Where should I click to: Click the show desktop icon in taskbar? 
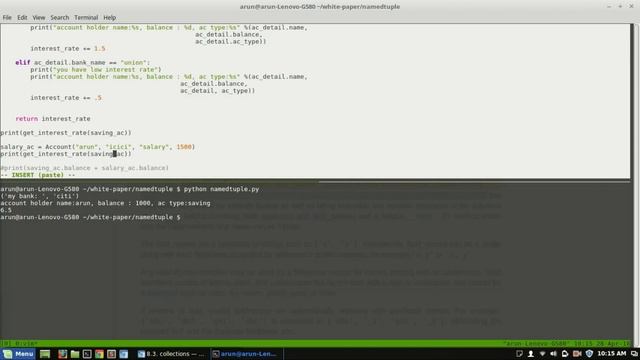(x=45, y=354)
